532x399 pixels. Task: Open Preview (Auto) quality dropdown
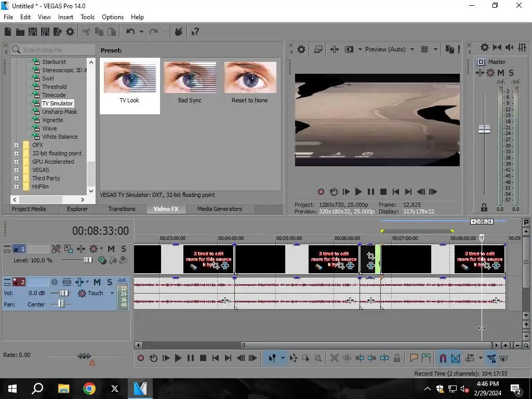click(x=412, y=49)
